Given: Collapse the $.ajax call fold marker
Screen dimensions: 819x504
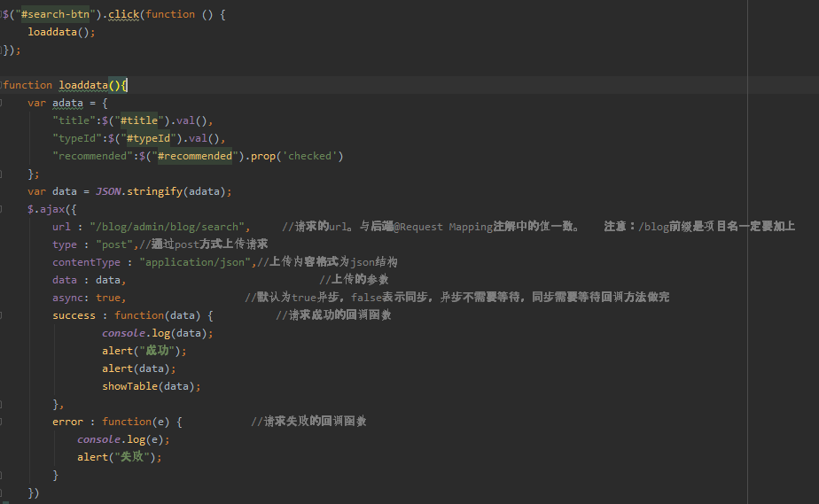Looking at the screenshot, I should 1,209.
